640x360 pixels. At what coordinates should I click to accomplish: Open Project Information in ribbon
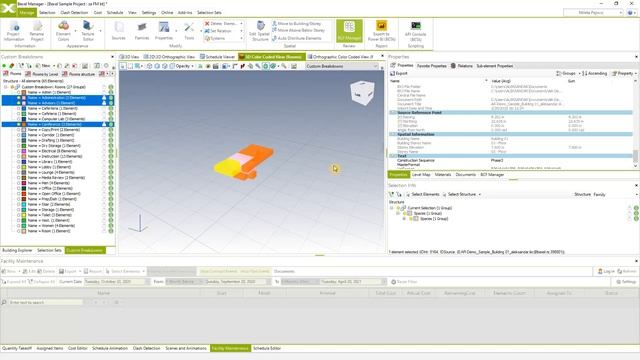[14, 31]
